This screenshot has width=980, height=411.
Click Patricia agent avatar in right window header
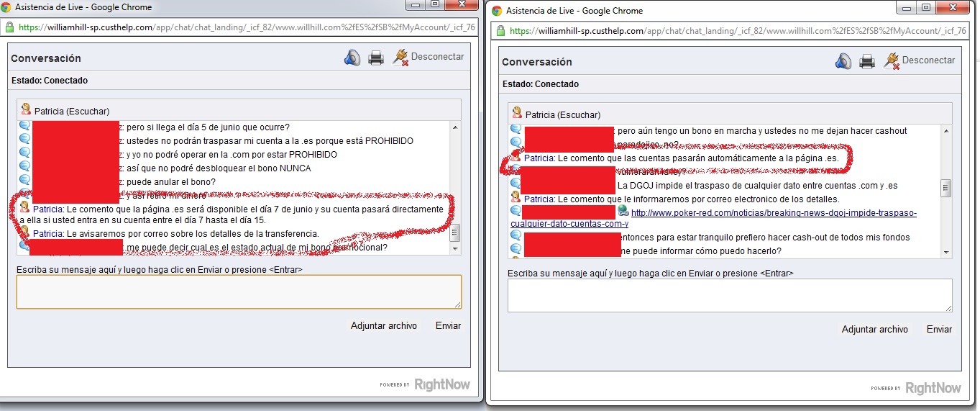[x=517, y=114]
